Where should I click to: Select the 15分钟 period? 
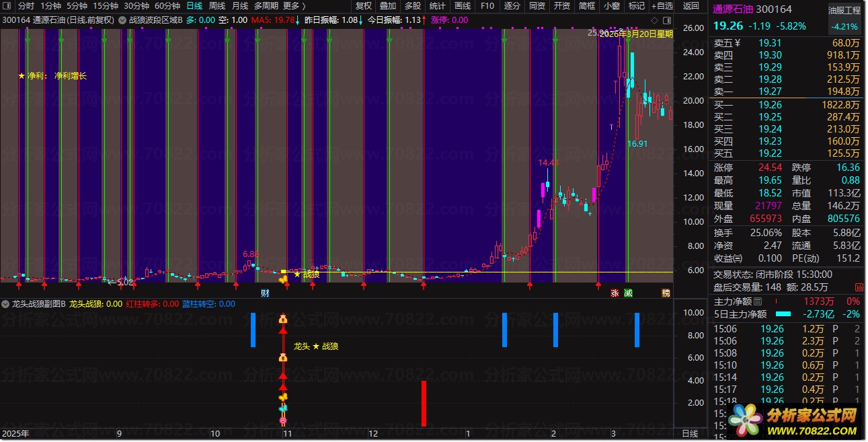click(x=106, y=6)
